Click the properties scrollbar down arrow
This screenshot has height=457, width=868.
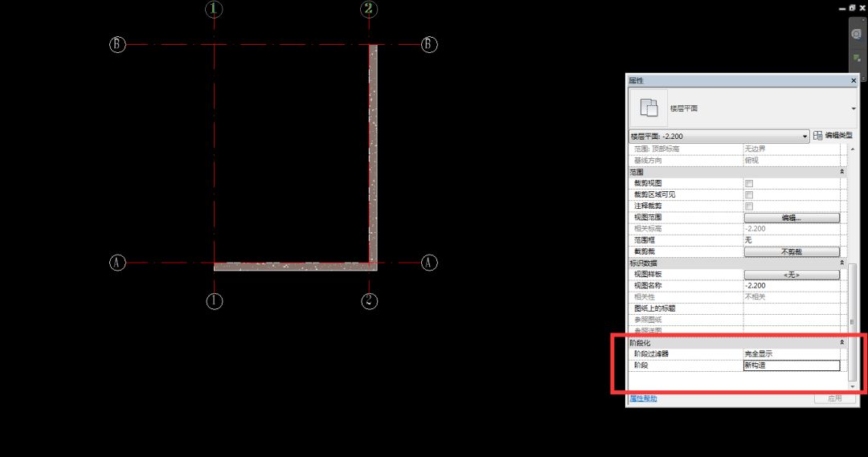coord(853,386)
